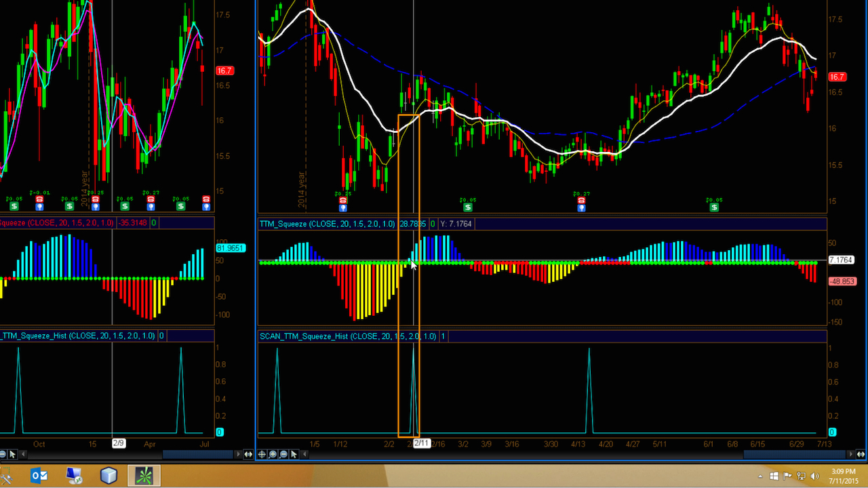This screenshot has height=488, width=868.
Task: Open Outlook from the taskbar
Action: (x=39, y=476)
